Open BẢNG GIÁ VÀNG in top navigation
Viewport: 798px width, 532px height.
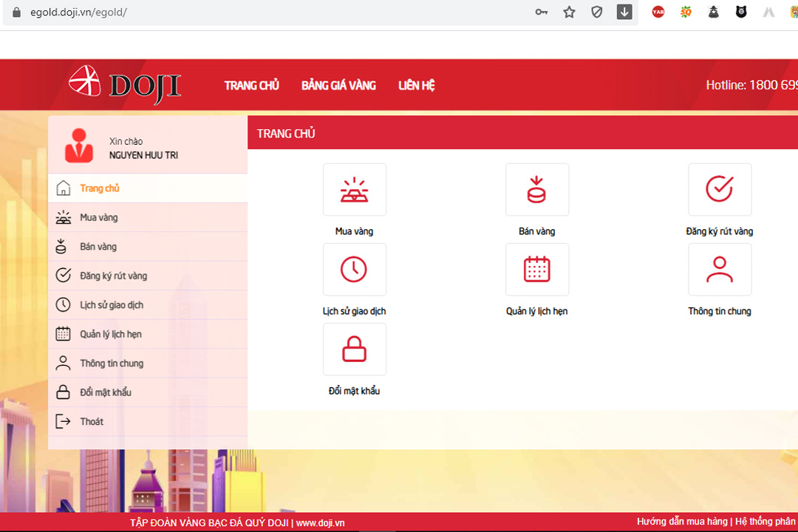click(x=338, y=86)
